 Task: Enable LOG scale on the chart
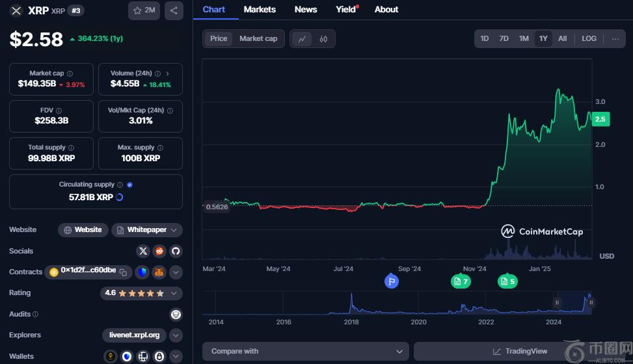589,39
